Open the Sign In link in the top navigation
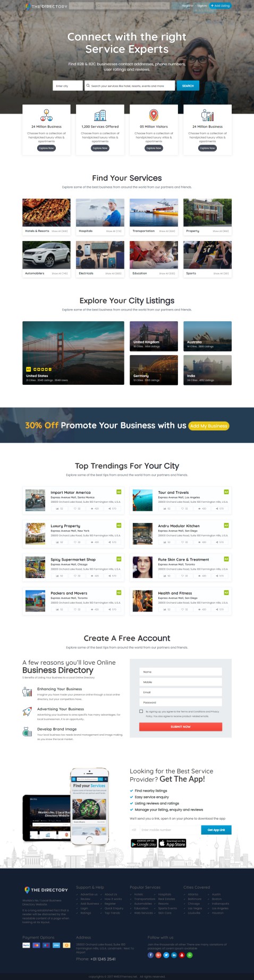The image size is (254, 980). click(202, 6)
